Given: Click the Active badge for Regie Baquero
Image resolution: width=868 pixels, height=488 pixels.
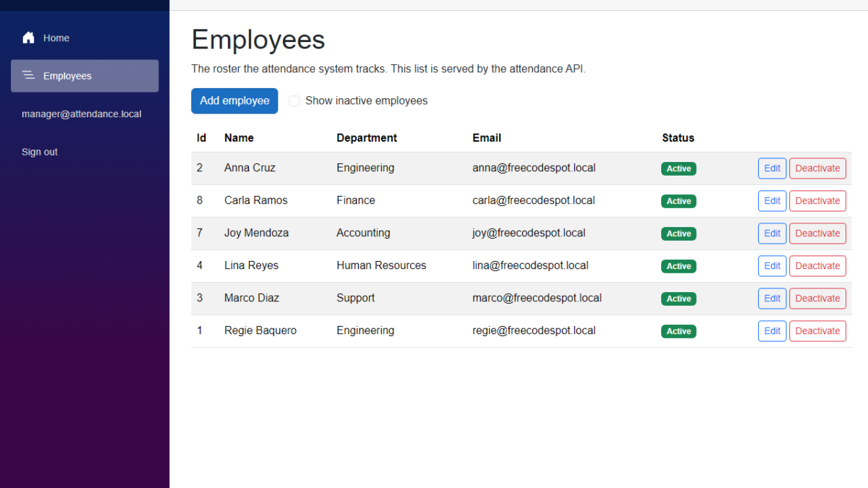Looking at the screenshot, I should 678,331.
